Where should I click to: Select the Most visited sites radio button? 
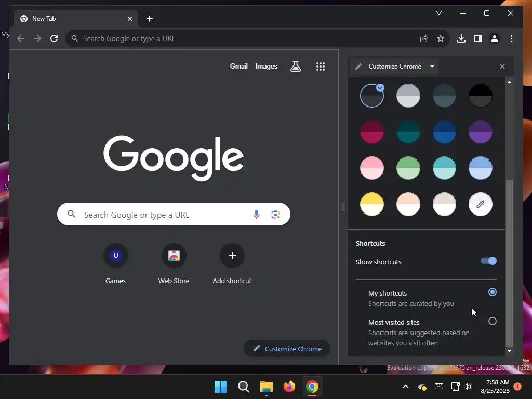[x=493, y=321]
